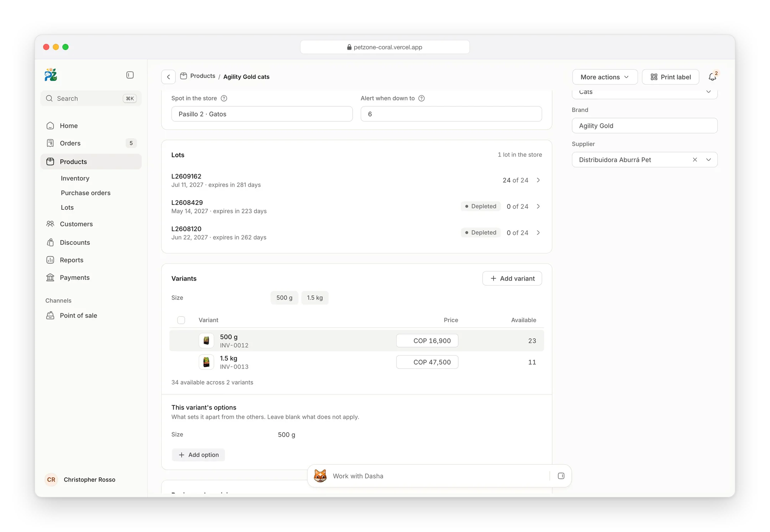This screenshot has height=532, width=770.
Task: Toggle the select-all variants checkbox
Action: [x=181, y=320]
